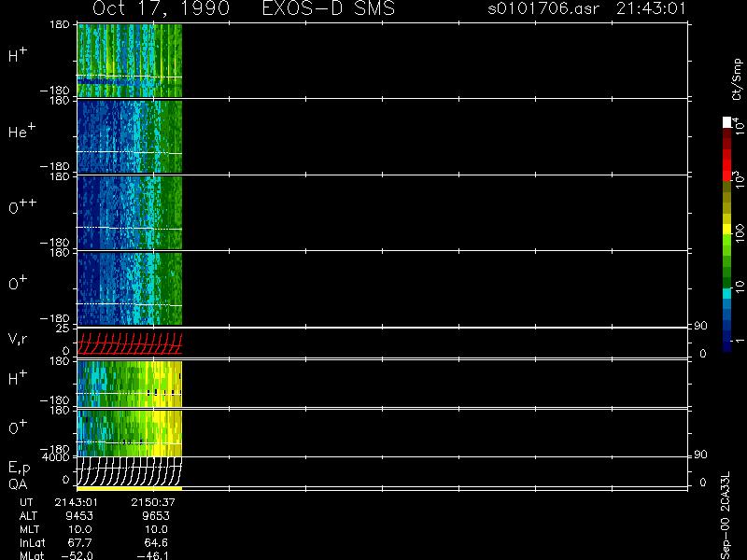Click the "UT" row label
The width and height of the screenshot is (747, 560).
[26, 502]
